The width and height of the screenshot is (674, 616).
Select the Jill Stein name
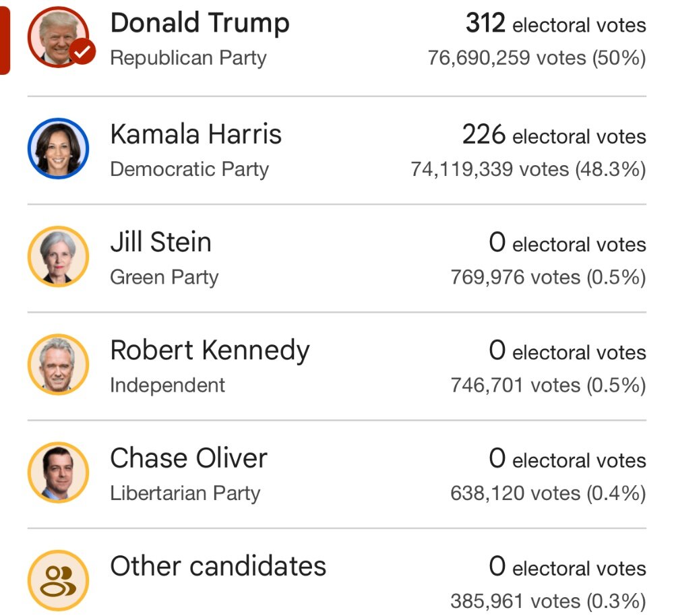click(x=161, y=242)
